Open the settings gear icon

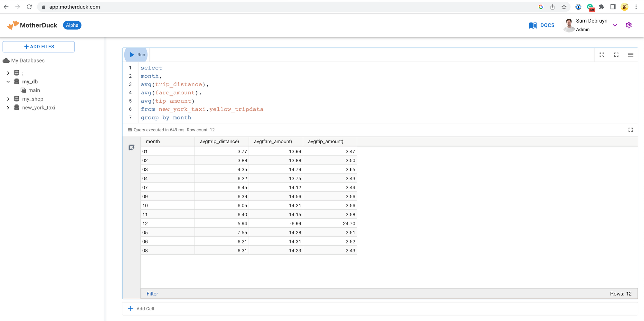point(629,25)
